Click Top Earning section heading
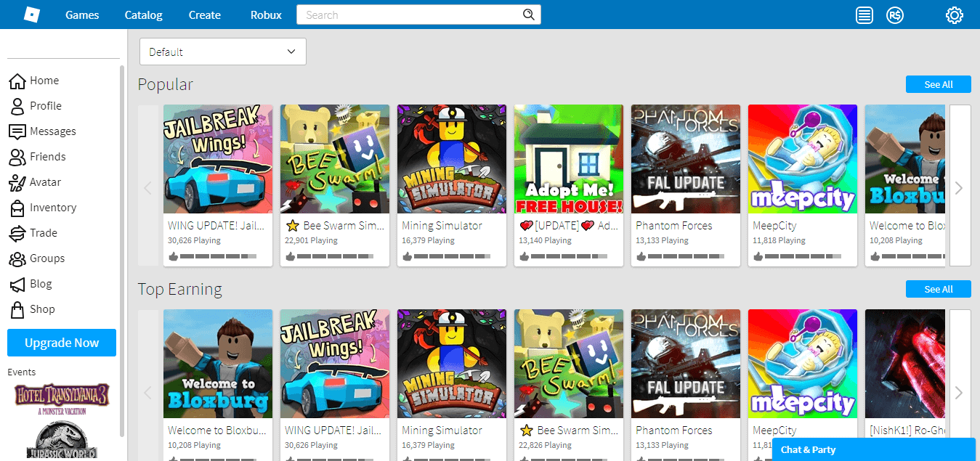Viewport: 980px width, 461px height. (180, 289)
